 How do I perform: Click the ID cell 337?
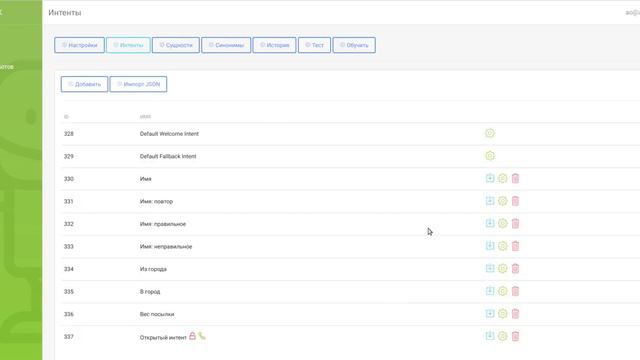pyautogui.click(x=69, y=336)
